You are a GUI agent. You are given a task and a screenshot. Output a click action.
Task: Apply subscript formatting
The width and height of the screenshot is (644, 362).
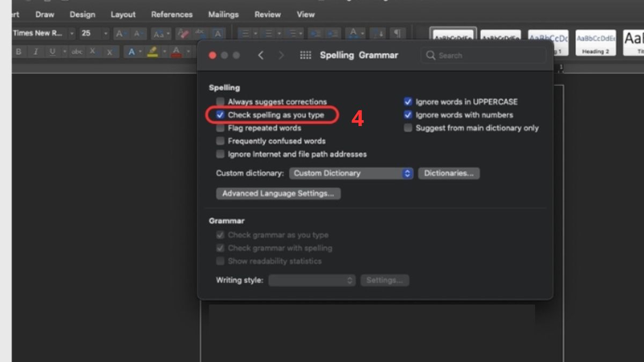pos(93,52)
